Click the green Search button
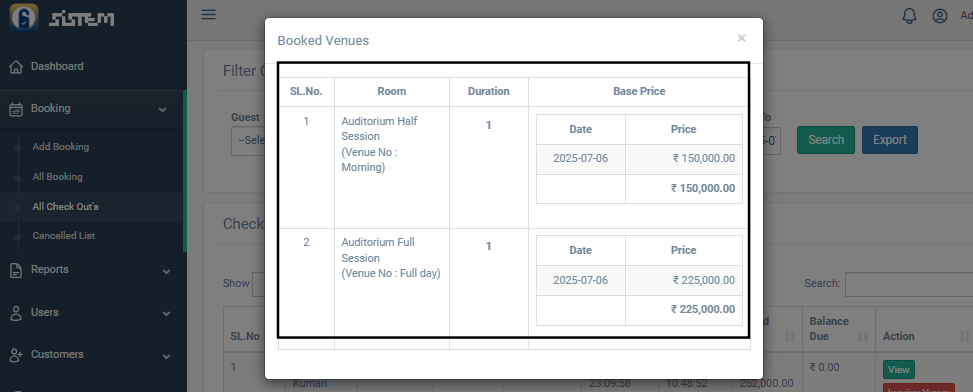973x392 pixels. click(x=825, y=140)
